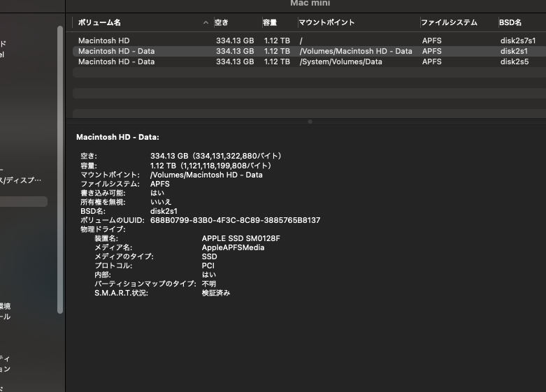546x392 pixels.
Task: Click the sidebar vertical scrollbar
Action: tap(60, 168)
